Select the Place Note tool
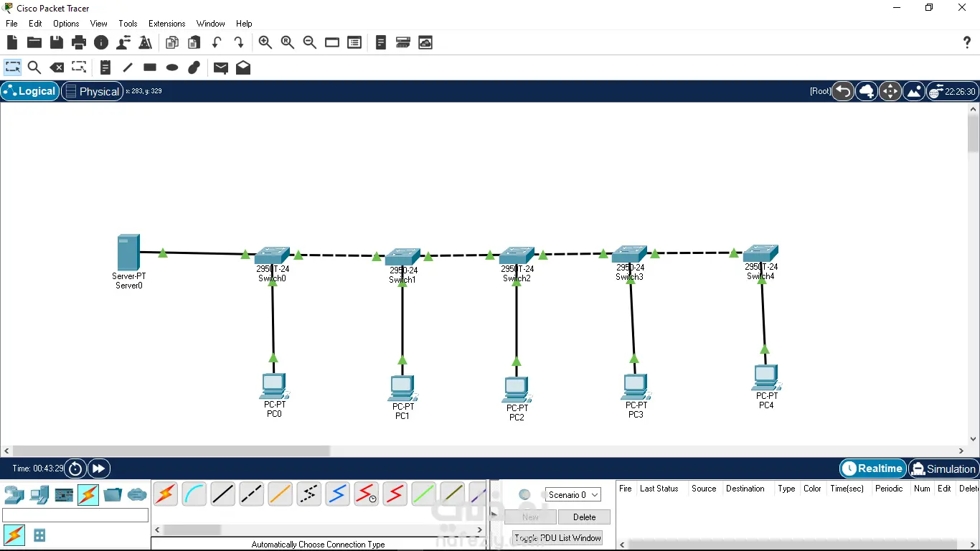 (105, 67)
